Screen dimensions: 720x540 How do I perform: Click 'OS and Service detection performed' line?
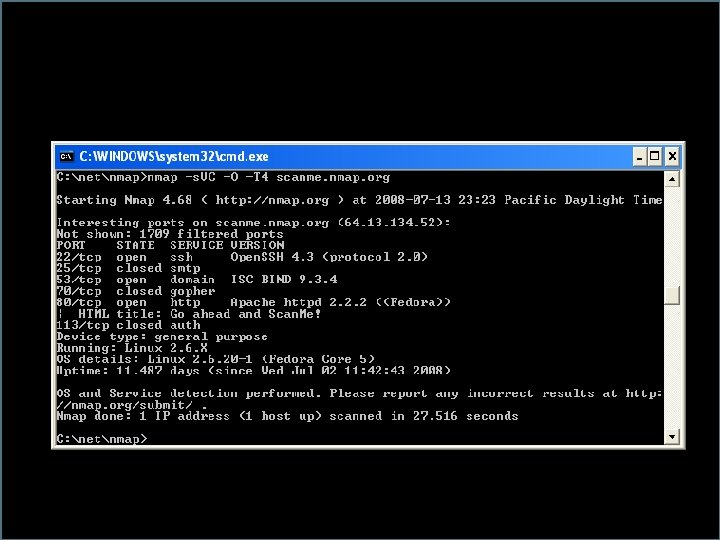[x=359, y=394]
